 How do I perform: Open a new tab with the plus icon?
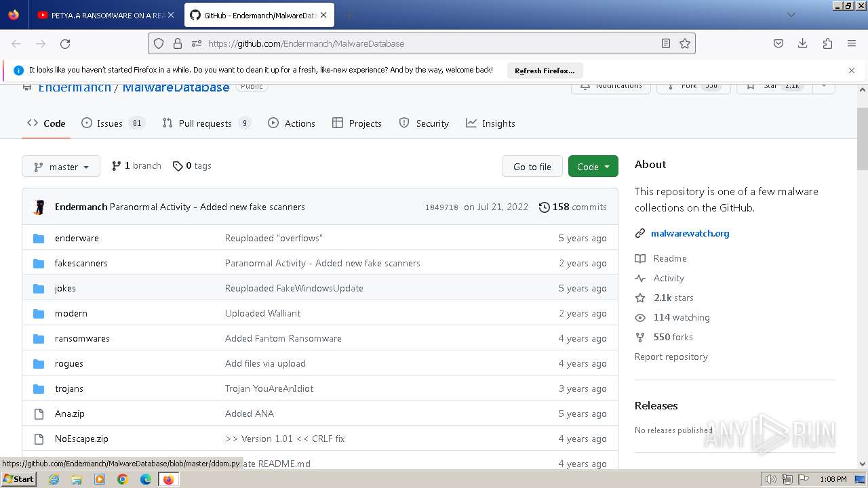coord(349,15)
